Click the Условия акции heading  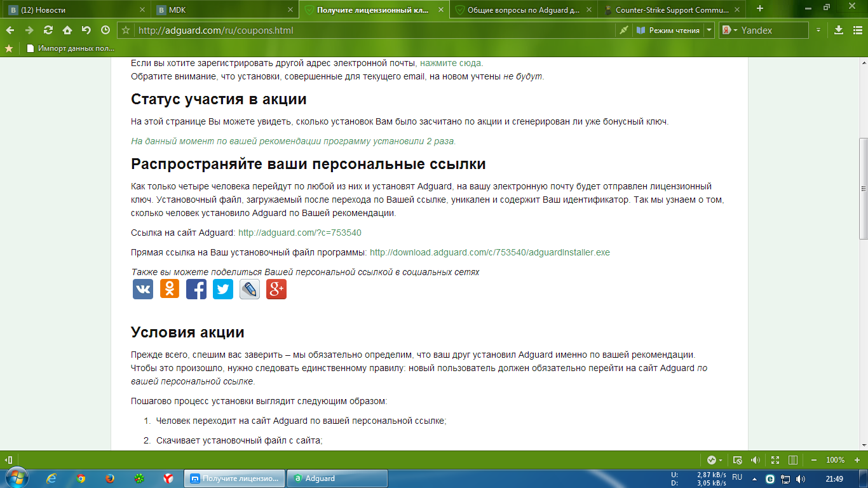click(x=187, y=332)
